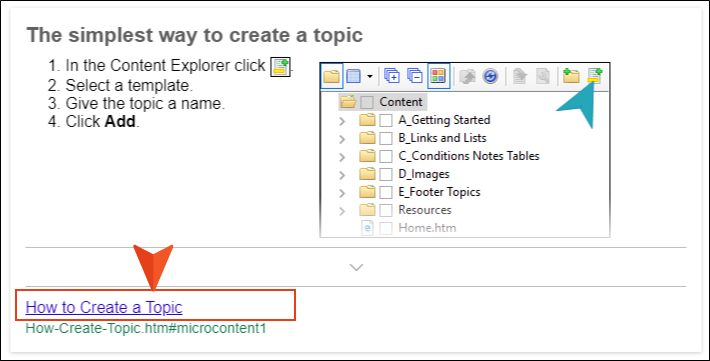Click the show folders toolbar icon
710x361 pixels.
tap(331, 76)
